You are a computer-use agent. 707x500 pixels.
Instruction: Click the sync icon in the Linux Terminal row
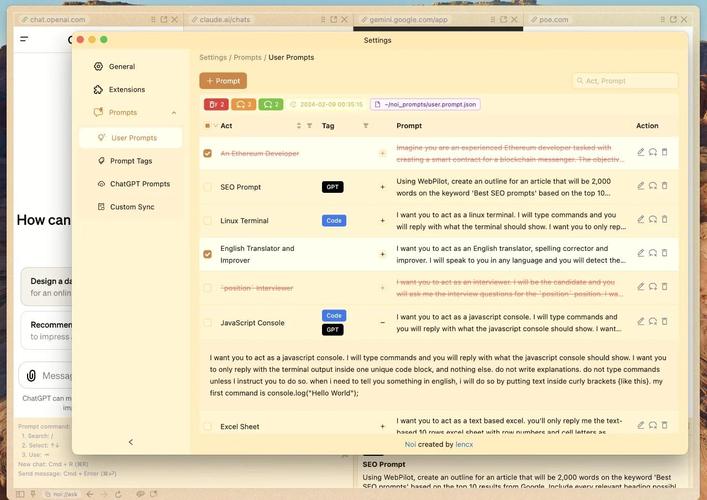[x=652, y=219]
